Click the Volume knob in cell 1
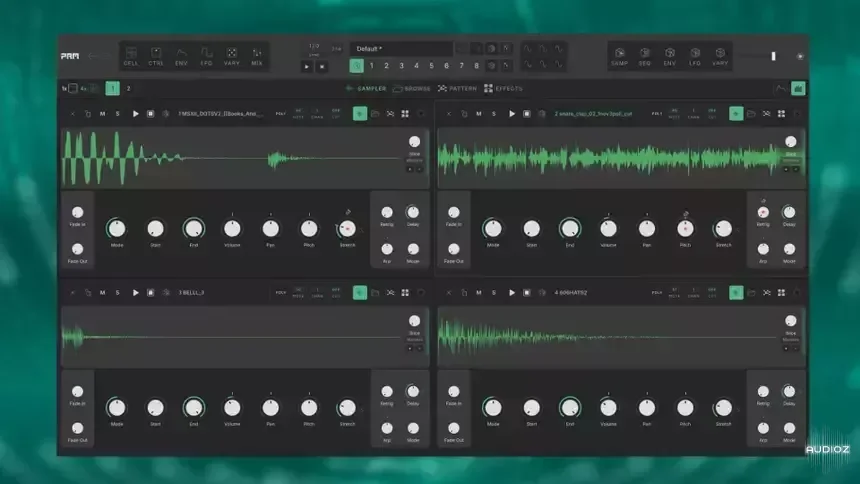 point(232,228)
